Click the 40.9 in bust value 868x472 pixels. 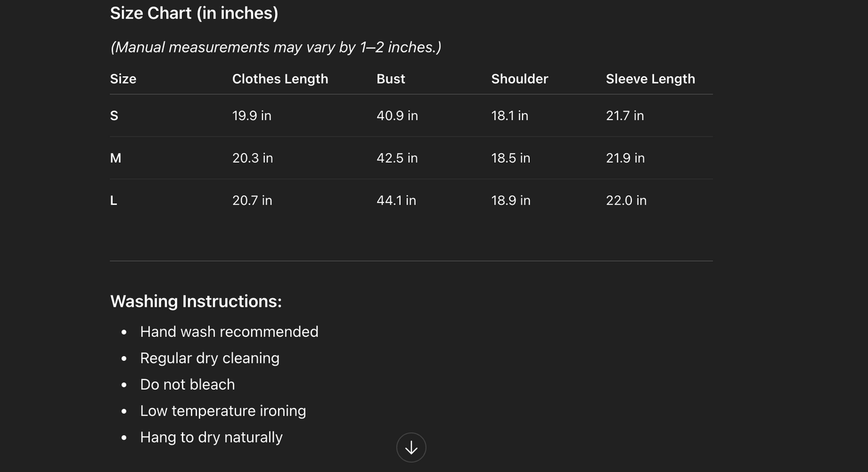pos(397,116)
